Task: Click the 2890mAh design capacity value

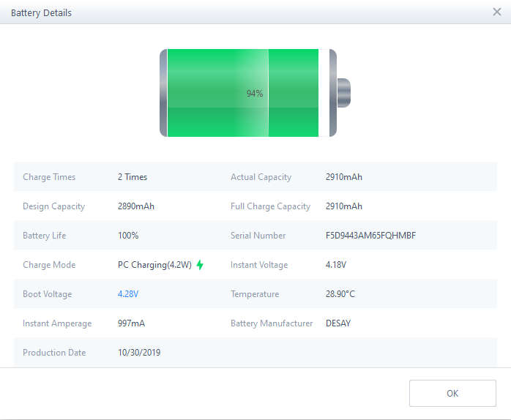Action: (136, 206)
